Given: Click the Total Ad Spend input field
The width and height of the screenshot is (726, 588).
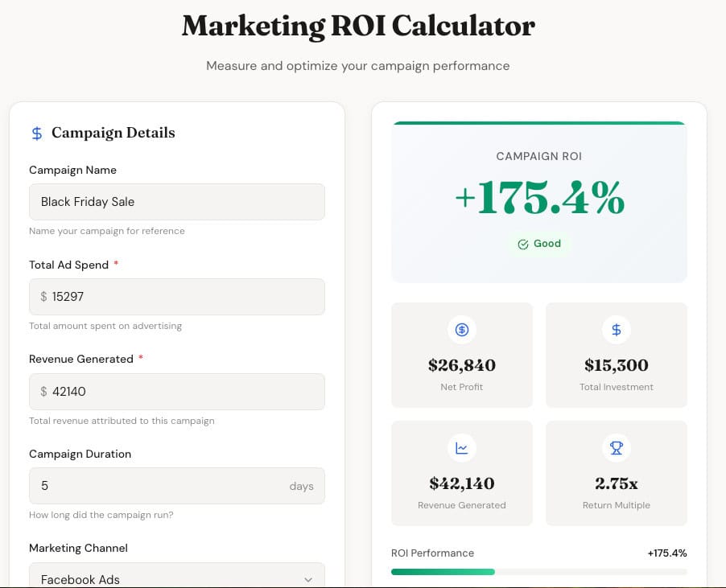Looking at the screenshot, I should (x=176, y=296).
